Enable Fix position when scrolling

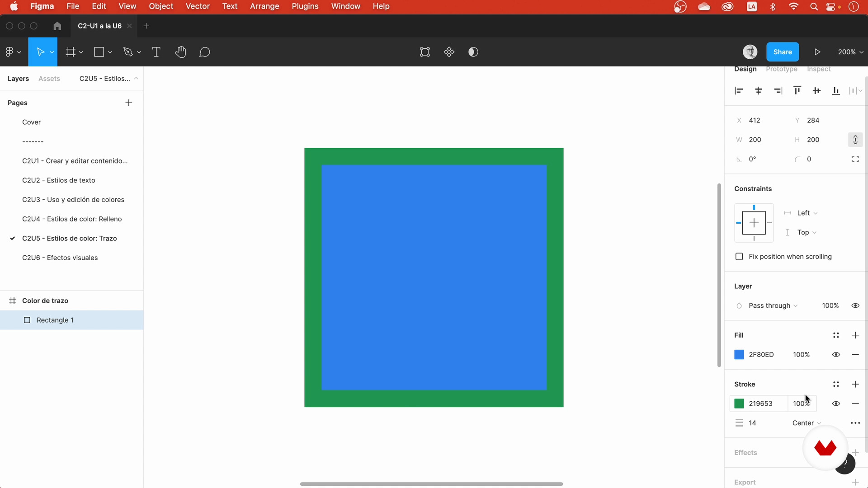coord(739,257)
